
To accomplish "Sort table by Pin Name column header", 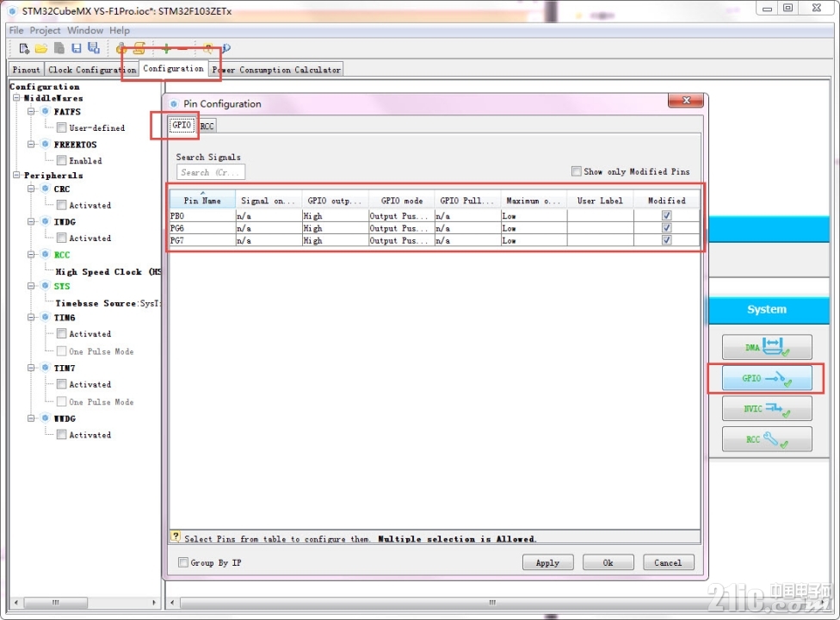I will point(202,201).
